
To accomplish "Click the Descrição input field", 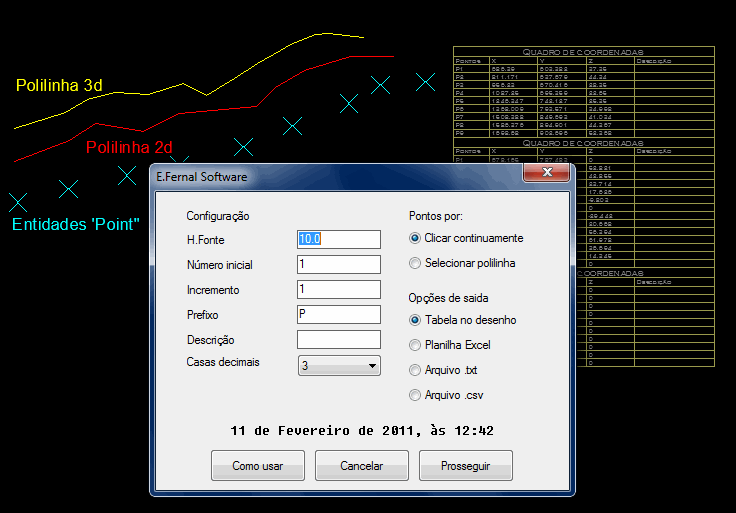I will click(339, 339).
